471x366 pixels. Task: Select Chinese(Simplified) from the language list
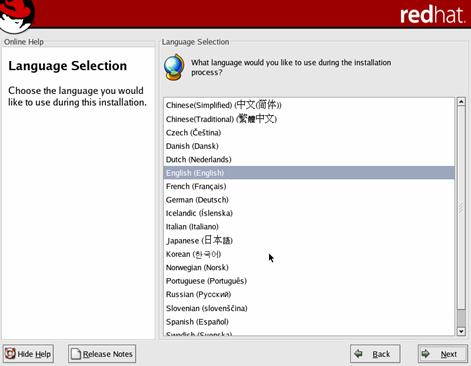coord(309,105)
